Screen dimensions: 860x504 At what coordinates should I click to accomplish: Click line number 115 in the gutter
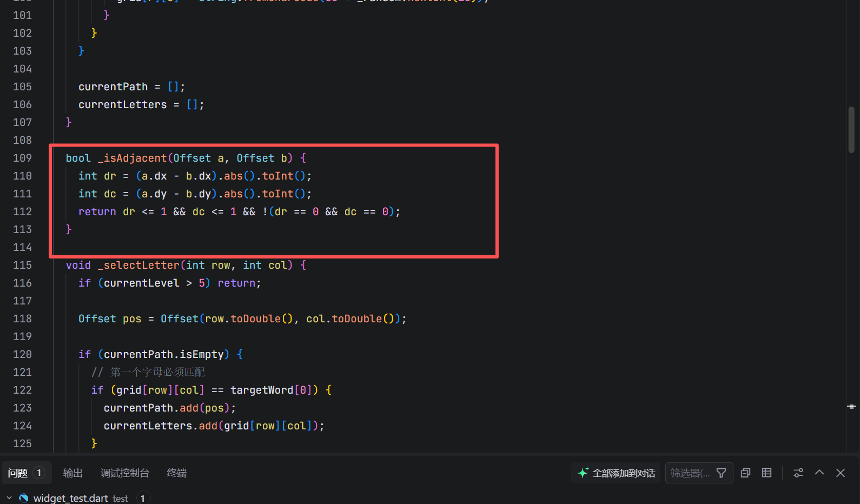click(22, 265)
